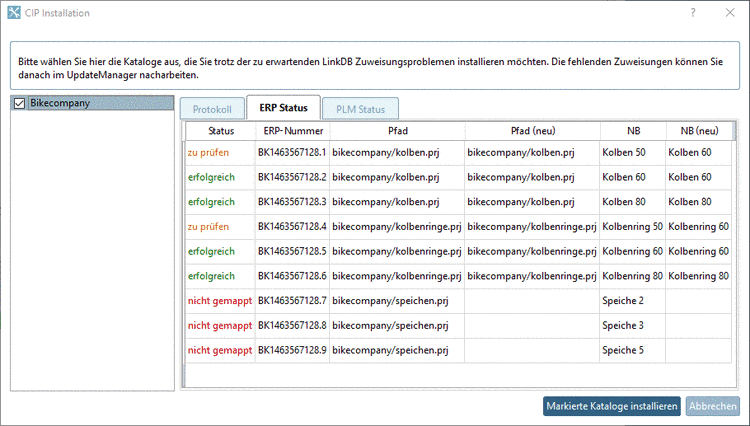The width and height of the screenshot is (750, 426).
Task: Click the NB (neu) column header
Action: click(x=699, y=131)
